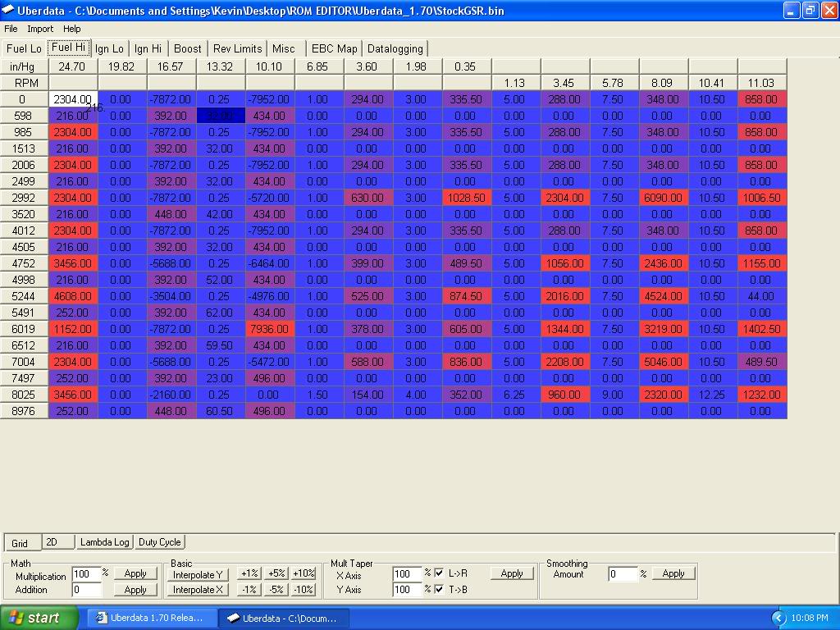The width and height of the screenshot is (840, 630).
Task: Click the Uberdata title bar chip icon
Action: tap(8, 10)
